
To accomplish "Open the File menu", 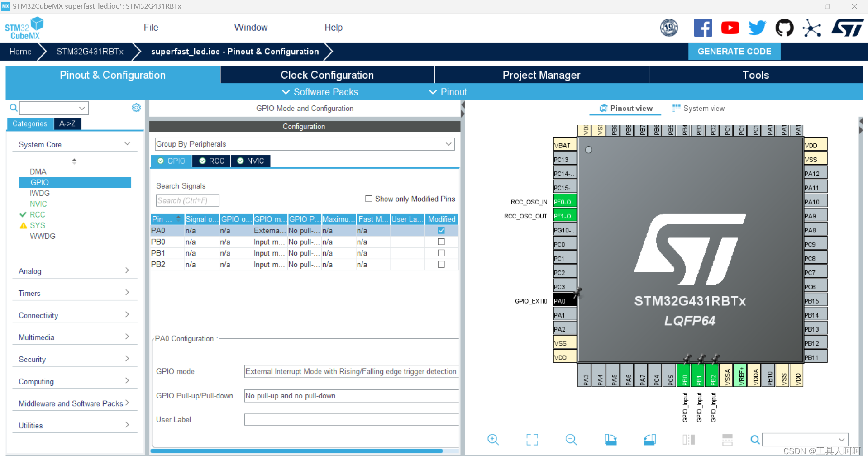I will click(151, 28).
